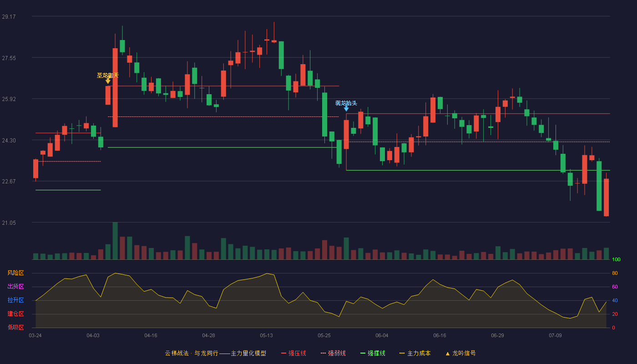The image size is (637, 364).
Task: Toggle the 强压线 legend item
Action: [293, 353]
